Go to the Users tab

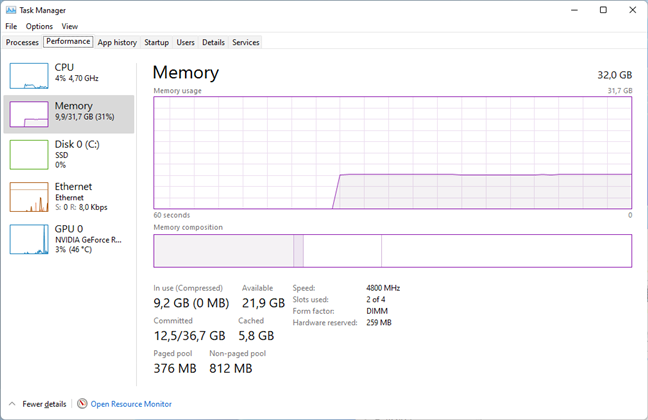click(x=186, y=42)
